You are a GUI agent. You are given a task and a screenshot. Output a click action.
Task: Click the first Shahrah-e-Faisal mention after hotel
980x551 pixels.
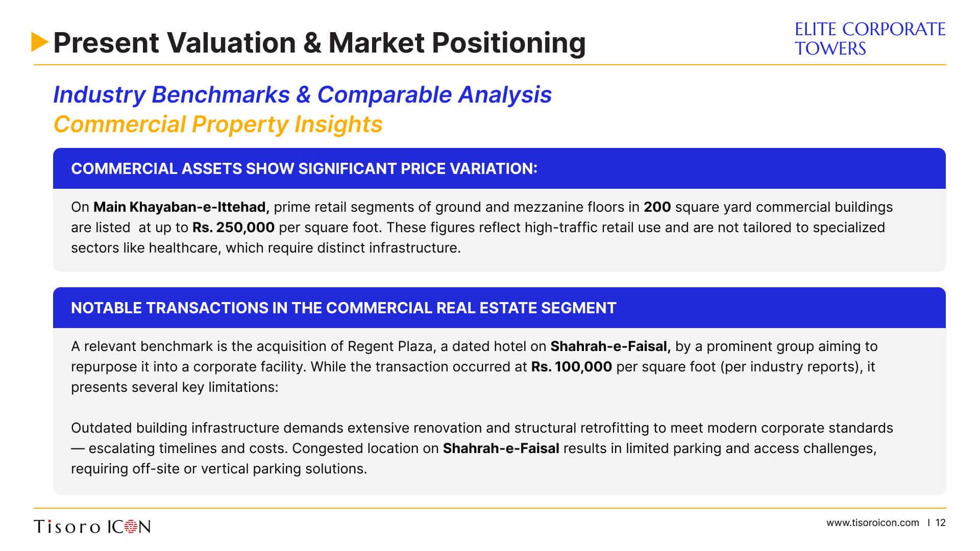pyautogui.click(x=610, y=346)
